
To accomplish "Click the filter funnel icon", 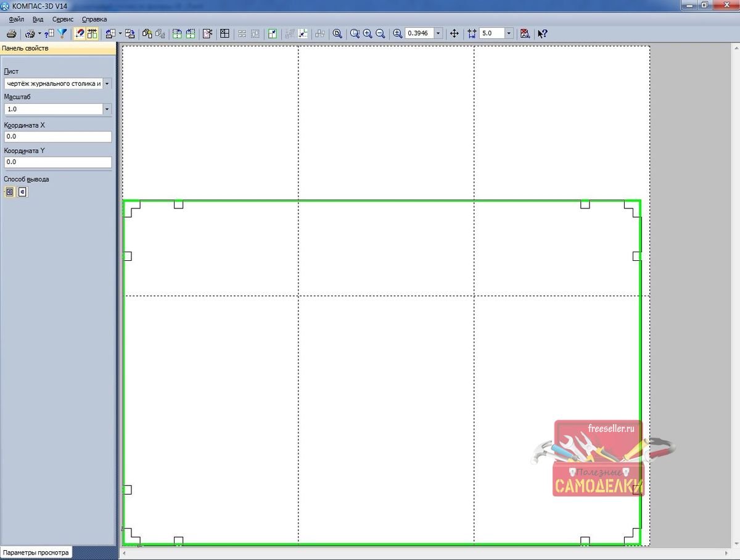I will click(62, 34).
